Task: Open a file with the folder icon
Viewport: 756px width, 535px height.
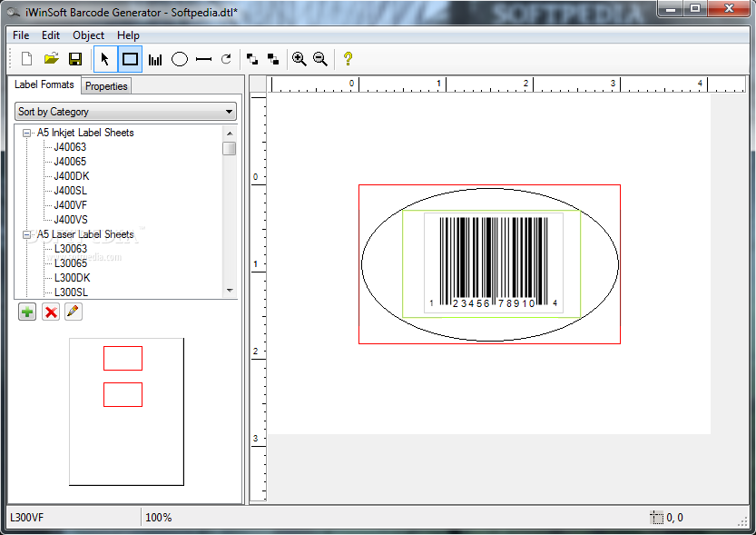Action: [51, 59]
